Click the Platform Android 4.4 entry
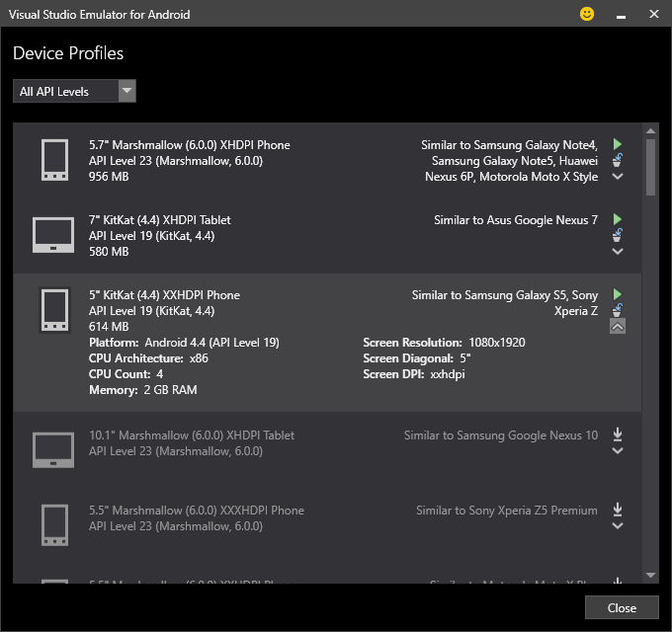This screenshot has width=672, height=632. 184,343
